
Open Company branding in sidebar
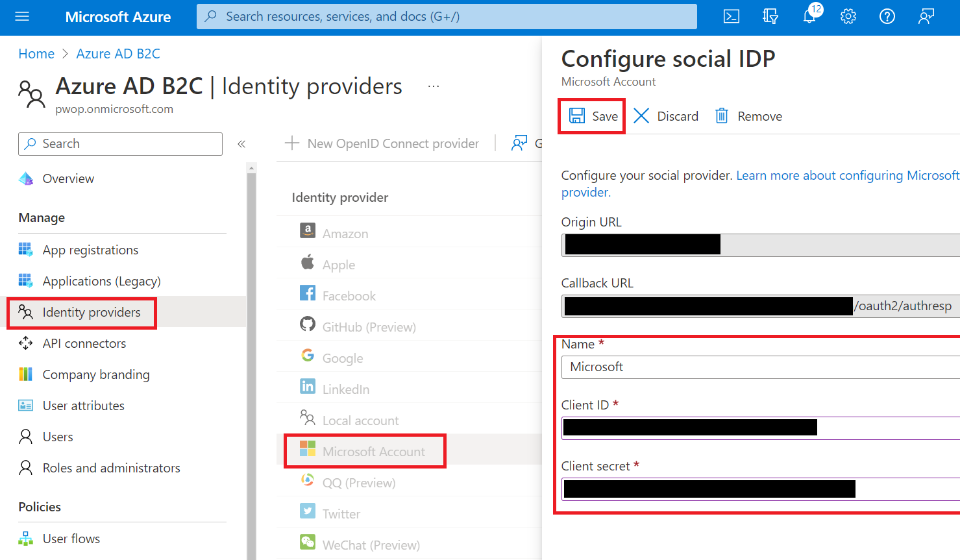click(x=96, y=374)
